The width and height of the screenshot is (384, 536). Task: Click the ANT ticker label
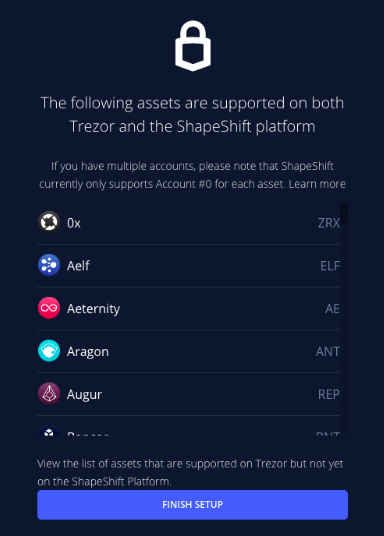tap(328, 351)
